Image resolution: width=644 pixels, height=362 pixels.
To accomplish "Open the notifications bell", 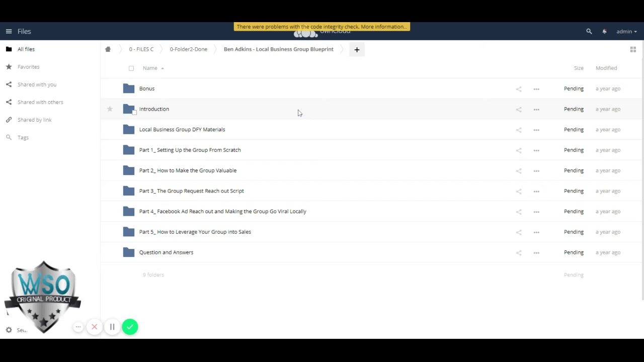I will click(x=604, y=31).
